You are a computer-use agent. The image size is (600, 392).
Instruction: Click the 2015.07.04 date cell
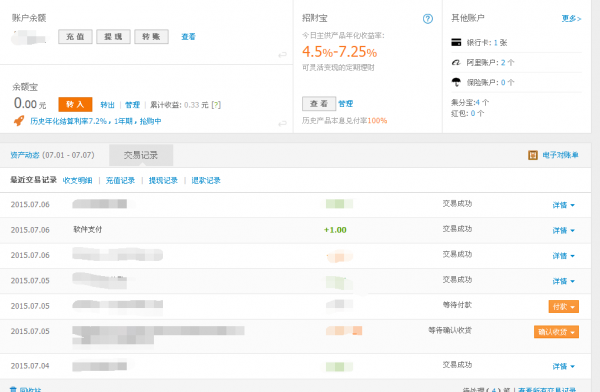point(30,366)
